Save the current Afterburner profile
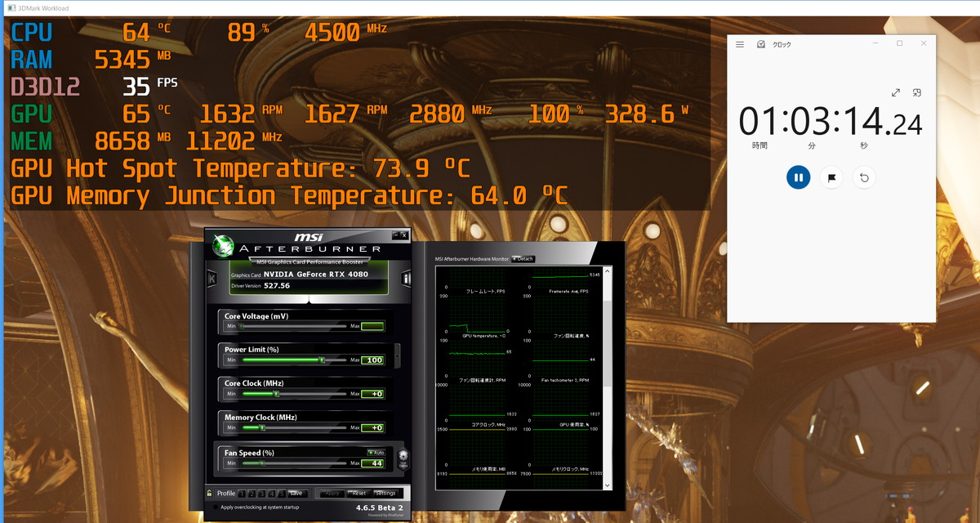The height and width of the screenshot is (523, 980). pyautogui.click(x=296, y=494)
